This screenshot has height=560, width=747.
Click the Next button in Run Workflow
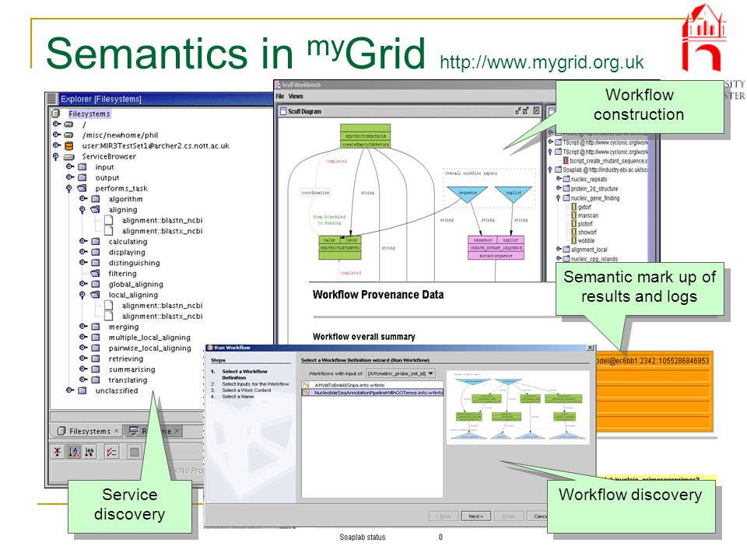(476, 516)
